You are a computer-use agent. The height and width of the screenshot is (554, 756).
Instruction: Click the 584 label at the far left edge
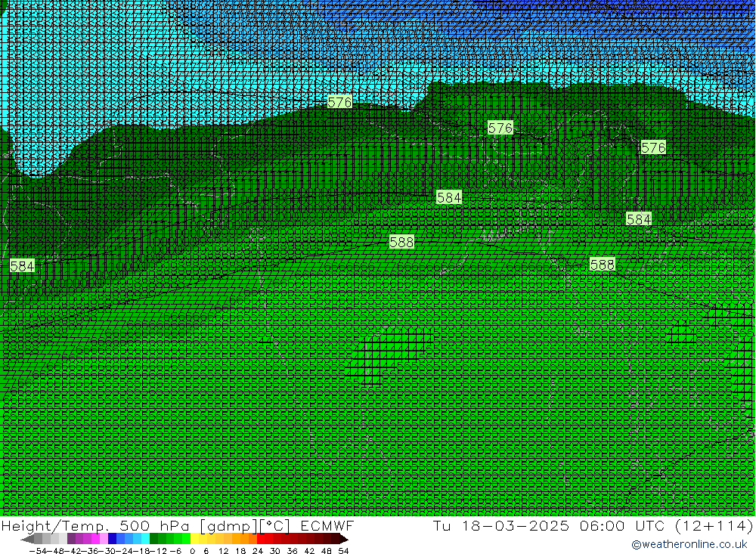[x=22, y=266]
